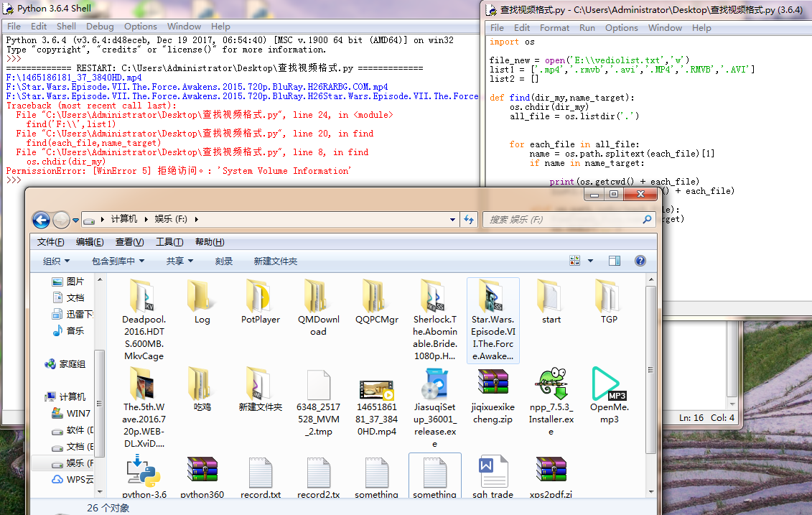Open the 包含到库中 dropdown
Screen dimensions: 812x515
(x=118, y=261)
